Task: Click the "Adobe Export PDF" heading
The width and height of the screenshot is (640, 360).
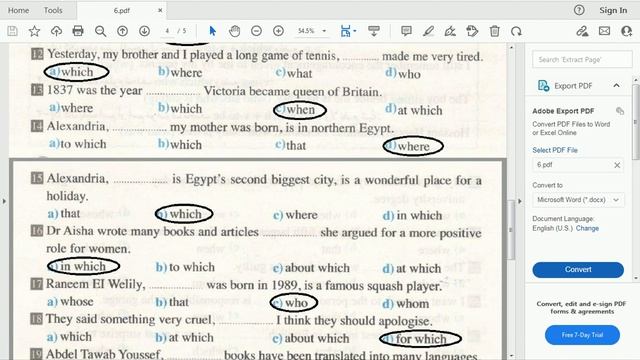Action: tap(563, 111)
